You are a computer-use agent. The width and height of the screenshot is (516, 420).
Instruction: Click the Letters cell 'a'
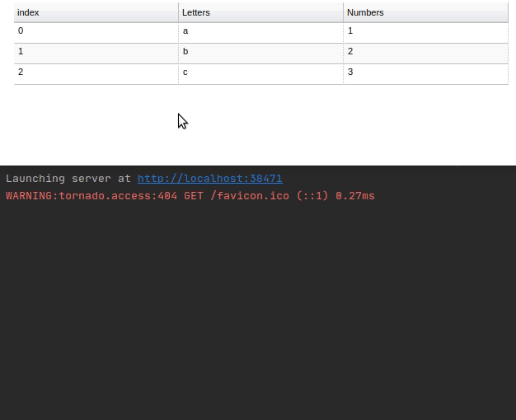coord(261,33)
